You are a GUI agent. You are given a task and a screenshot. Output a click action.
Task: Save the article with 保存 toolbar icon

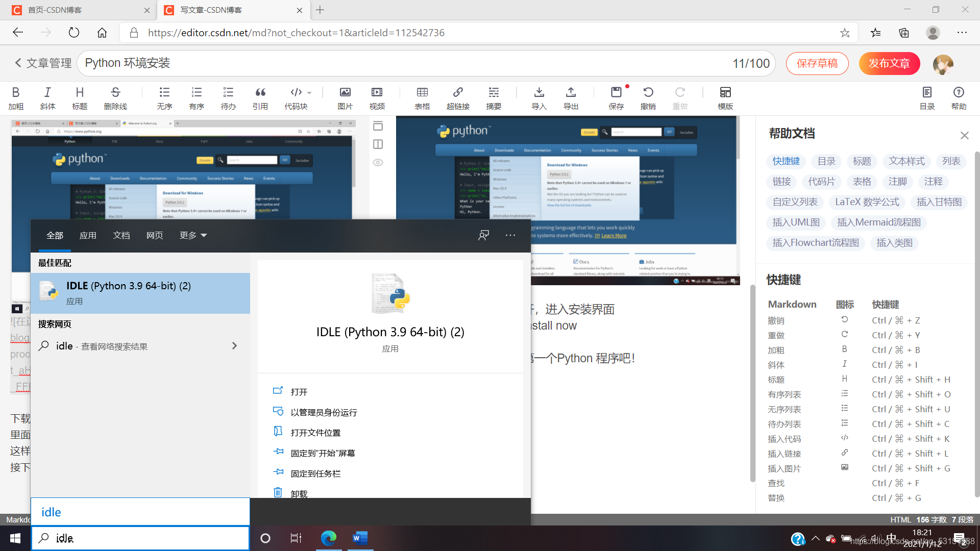616,98
